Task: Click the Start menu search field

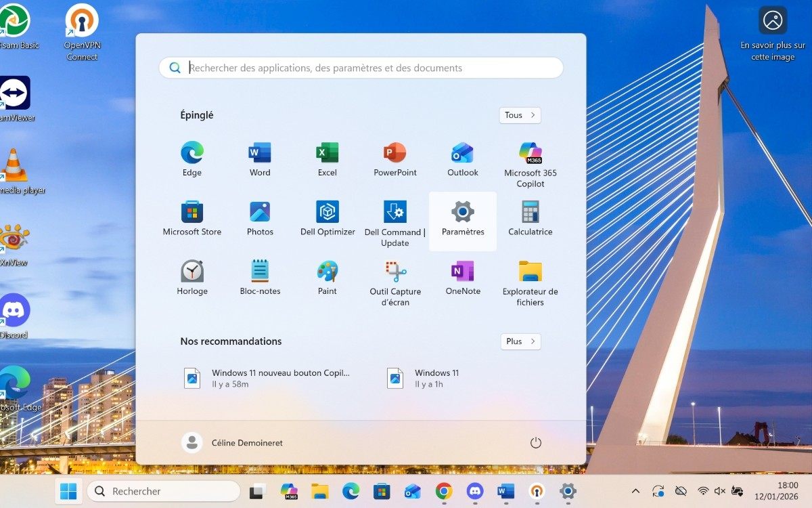Action: (x=361, y=68)
